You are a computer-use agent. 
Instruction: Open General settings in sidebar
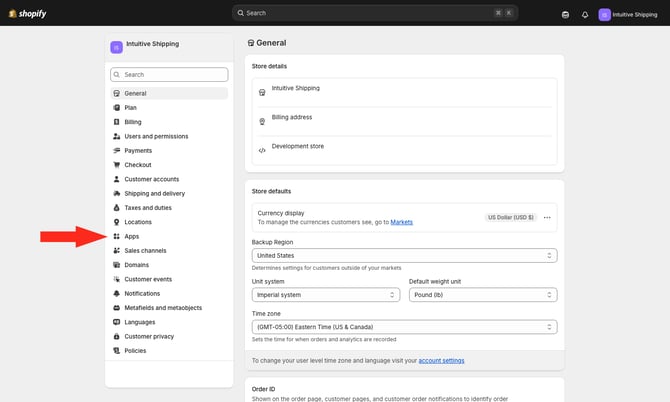169,93
